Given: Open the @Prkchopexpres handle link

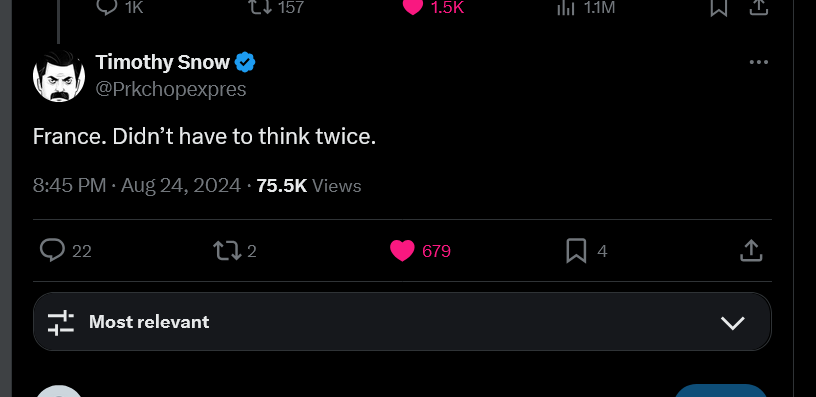Looking at the screenshot, I should point(171,89).
